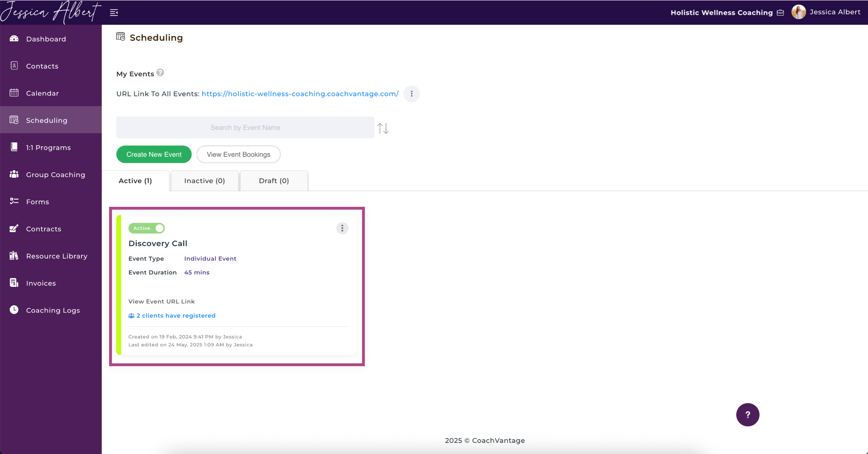Click the Forms checklist icon
This screenshot has height=454, width=868.
tap(14, 201)
